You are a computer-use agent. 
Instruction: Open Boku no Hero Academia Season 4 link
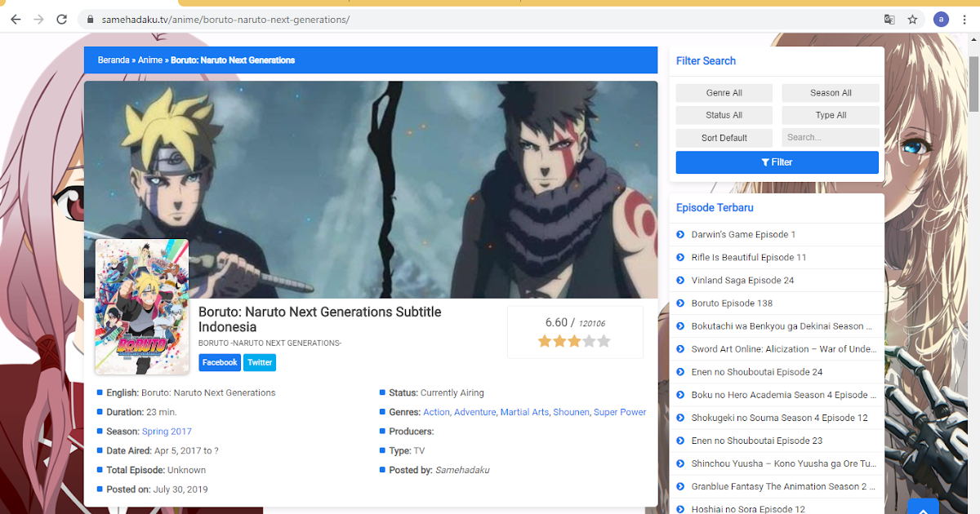[784, 395]
